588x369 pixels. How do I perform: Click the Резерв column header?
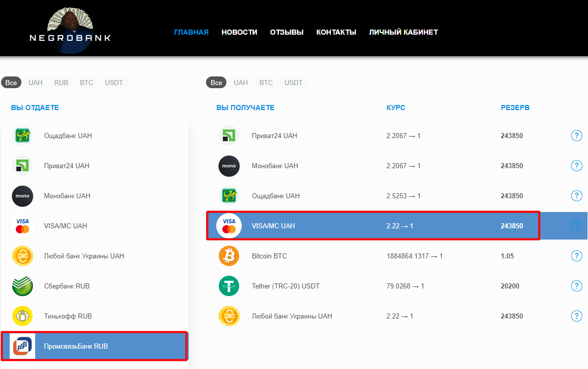(x=515, y=108)
